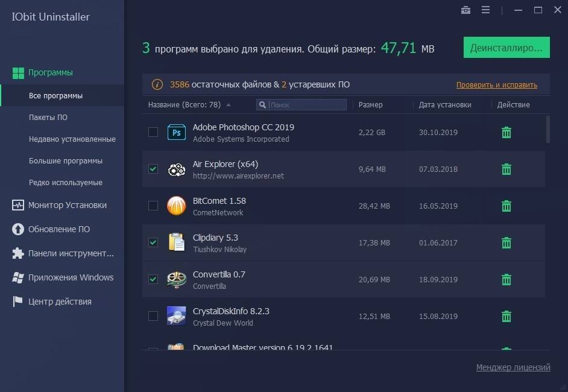Click the trash icon for Convertilla 0.7
The image size is (568, 392).
click(x=506, y=280)
